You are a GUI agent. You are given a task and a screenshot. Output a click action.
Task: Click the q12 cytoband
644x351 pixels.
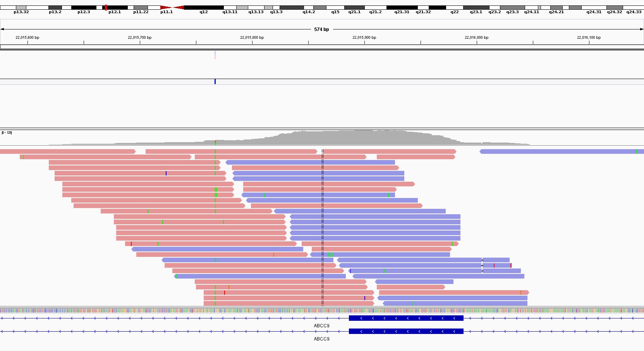[x=204, y=7]
